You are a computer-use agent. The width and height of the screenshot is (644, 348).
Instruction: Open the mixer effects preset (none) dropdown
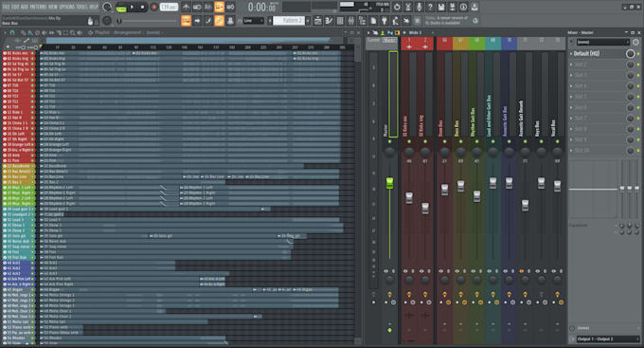pos(603,42)
